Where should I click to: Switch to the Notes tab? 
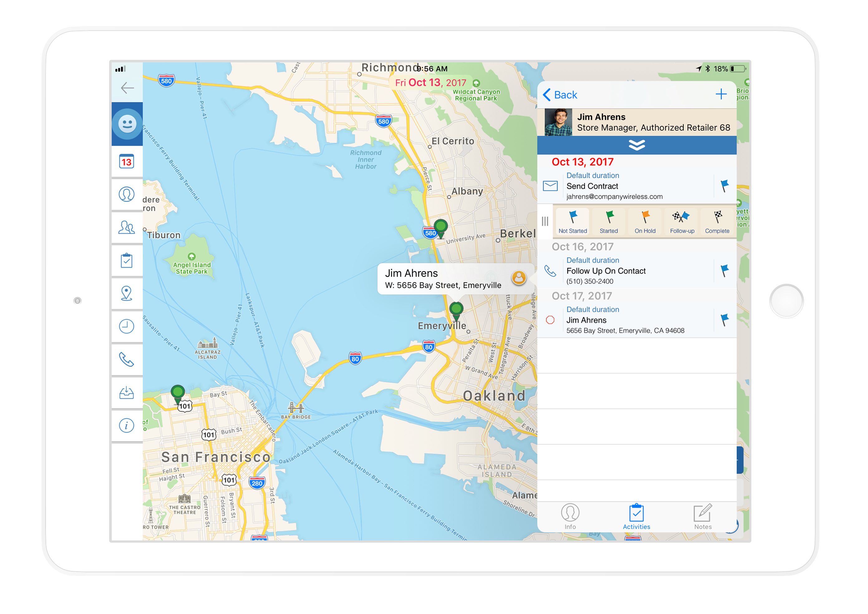click(x=703, y=516)
